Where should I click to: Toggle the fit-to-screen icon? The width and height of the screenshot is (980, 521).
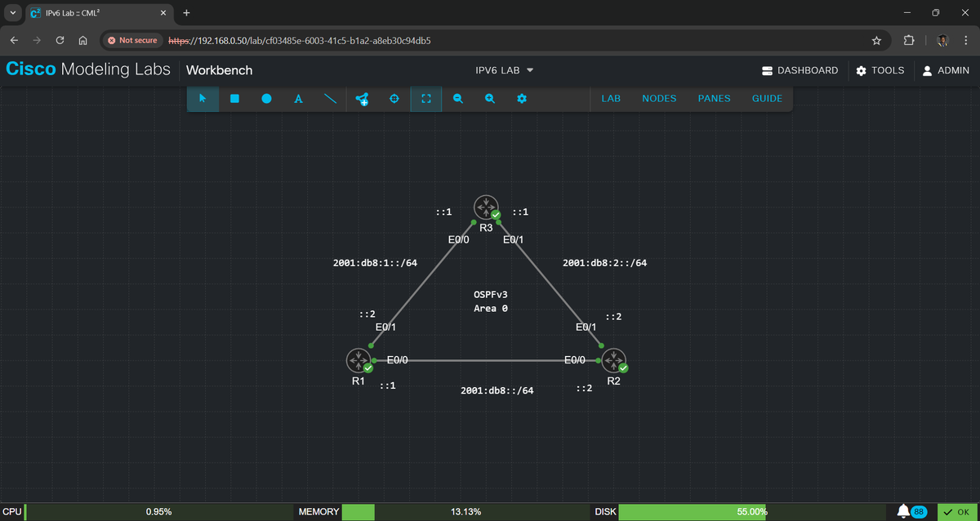click(x=425, y=99)
